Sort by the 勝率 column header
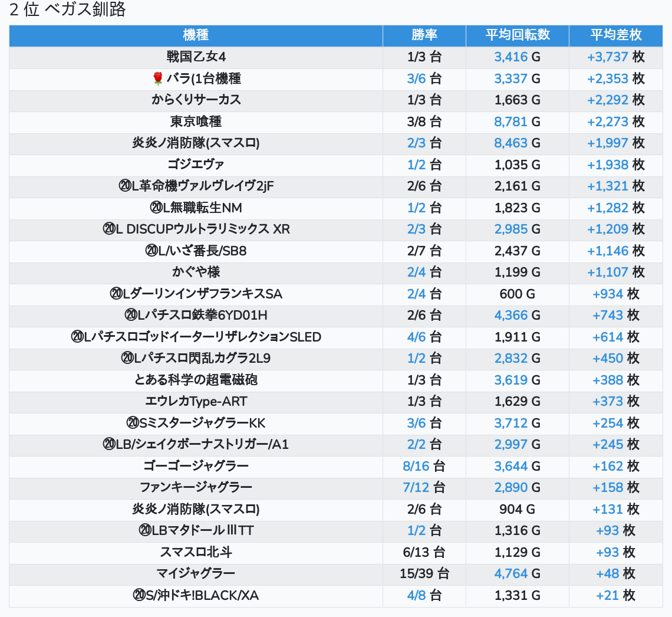The width and height of the screenshot is (672, 617). (x=424, y=35)
